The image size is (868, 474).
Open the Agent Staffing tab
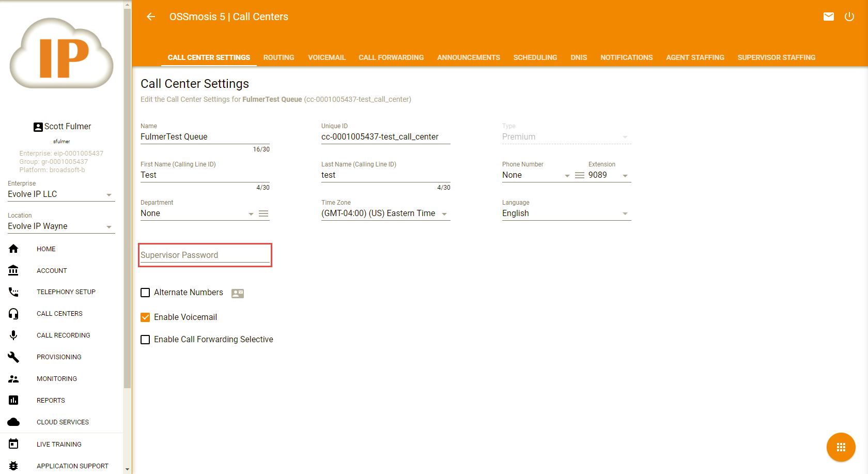click(695, 57)
